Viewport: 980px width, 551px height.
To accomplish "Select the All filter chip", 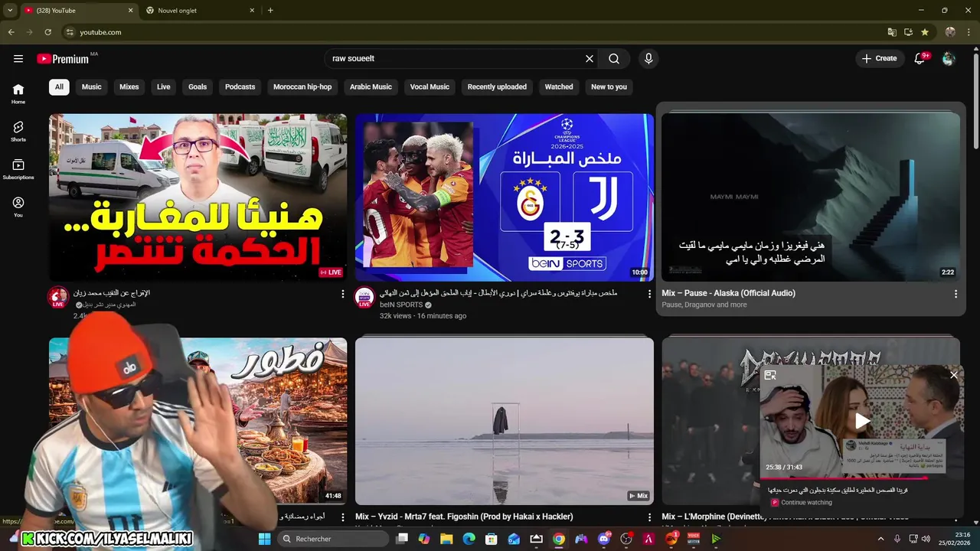I will [59, 87].
